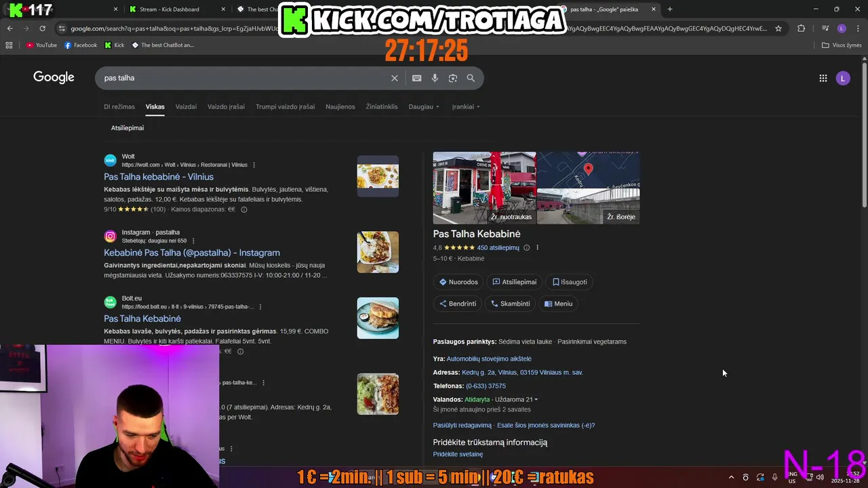868x488 pixels.
Task: Open the Žr. nuotraukas photo thumbnail
Action: click(x=484, y=188)
